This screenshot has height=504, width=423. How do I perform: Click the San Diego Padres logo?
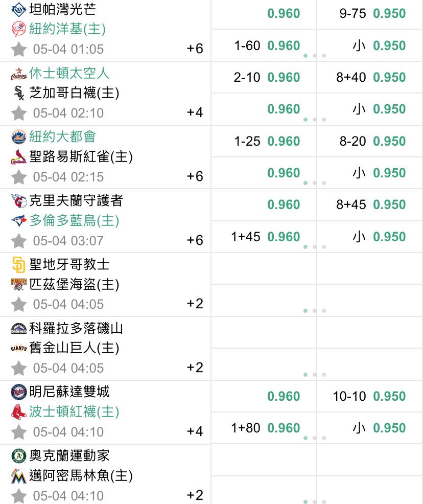(x=18, y=265)
